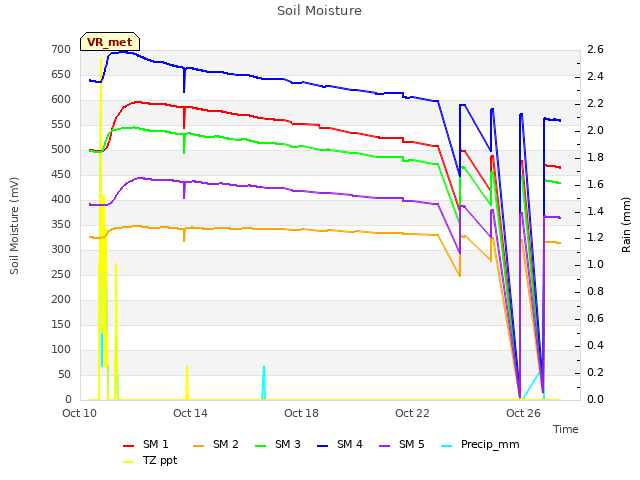Click green SM 3 legend color marker
The image size is (640, 480).
tap(260, 446)
